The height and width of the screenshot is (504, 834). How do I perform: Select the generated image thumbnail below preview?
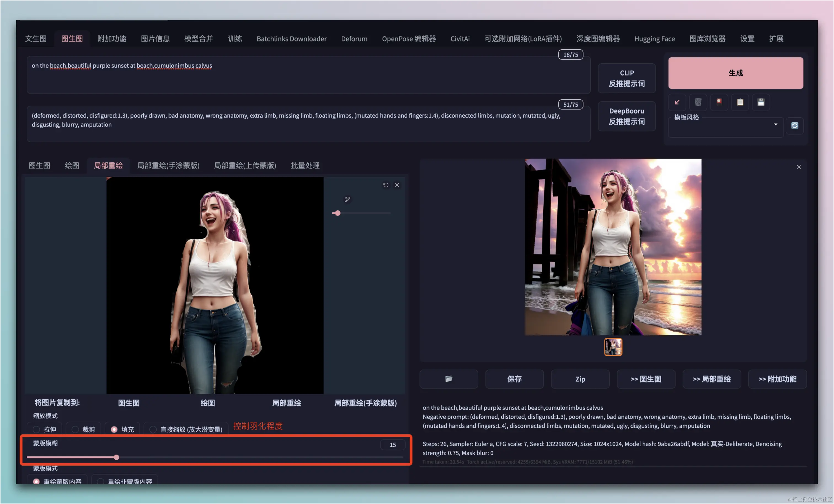(613, 347)
